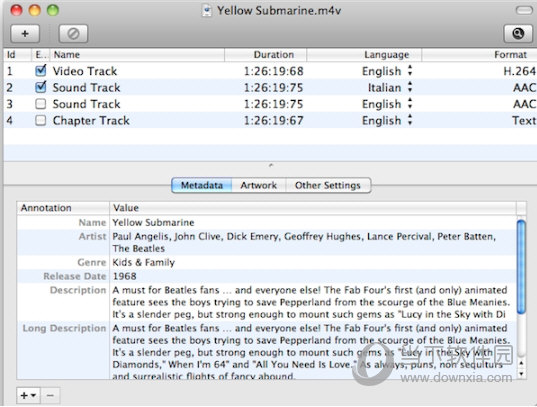Open the metadata search toolbar button
537x407 pixels.
tap(518, 34)
